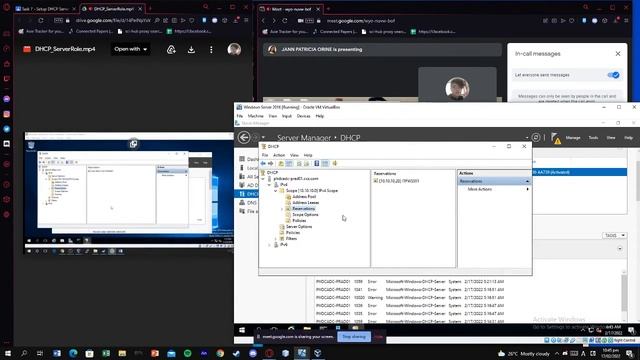Select DHCP in Server Manager sidebar
The height and width of the screenshot is (360, 640).
click(x=248, y=194)
